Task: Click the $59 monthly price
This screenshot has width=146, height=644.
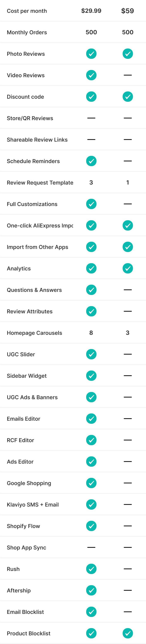Action: click(x=127, y=11)
